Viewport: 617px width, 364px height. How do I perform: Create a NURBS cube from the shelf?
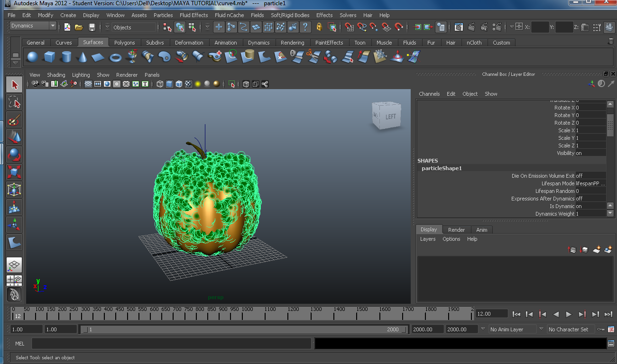49,57
